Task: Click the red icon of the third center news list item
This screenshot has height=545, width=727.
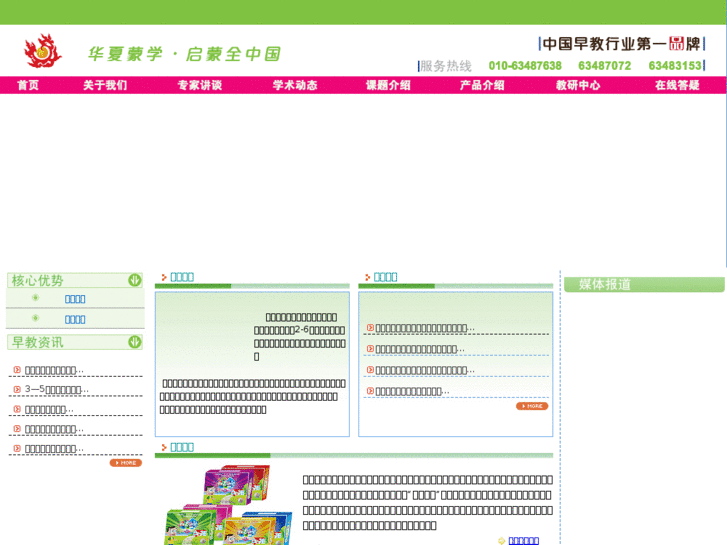Action: coord(370,370)
